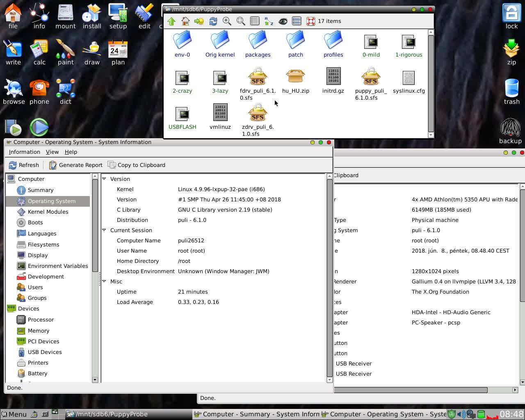The height and width of the screenshot is (420, 525).
Task: Open the View menu in System Information
Action: tap(52, 152)
